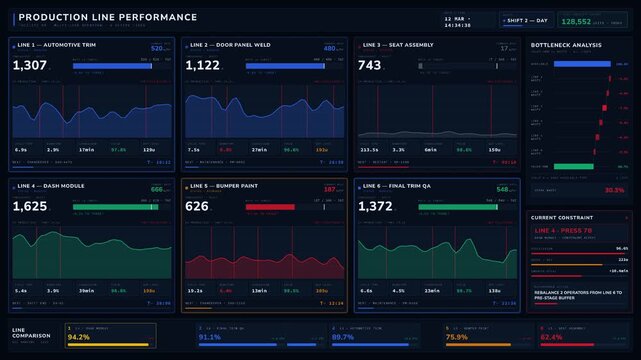Click Line 4 cycle time value 5.4s
This screenshot has height=360, width=641.
point(21,291)
